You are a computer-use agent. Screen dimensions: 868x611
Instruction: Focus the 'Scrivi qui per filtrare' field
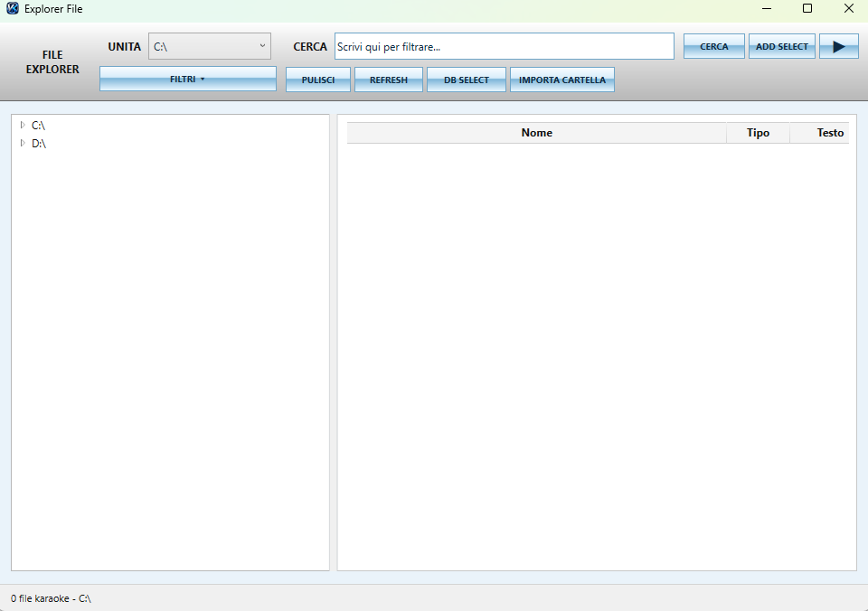click(505, 46)
